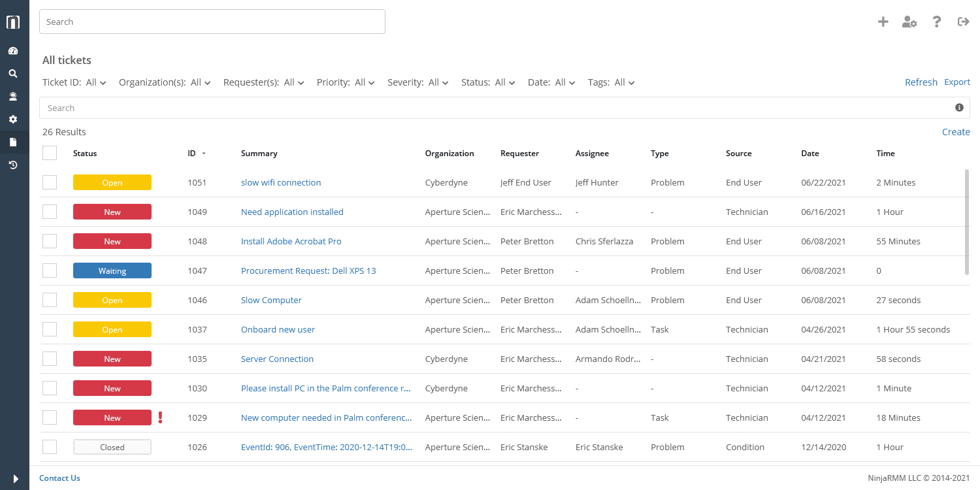The width and height of the screenshot is (980, 490).
Task: Open the Help question mark icon
Action: coord(936,22)
